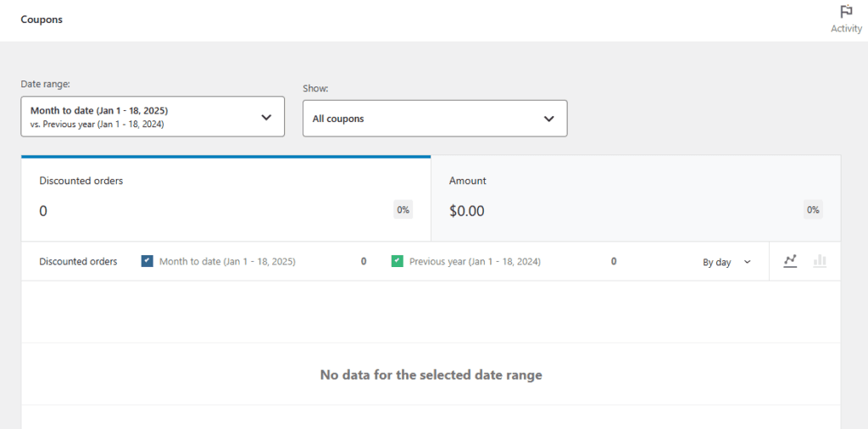Click the Coupons page heading
868x429 pixels.
click(42, 19)
